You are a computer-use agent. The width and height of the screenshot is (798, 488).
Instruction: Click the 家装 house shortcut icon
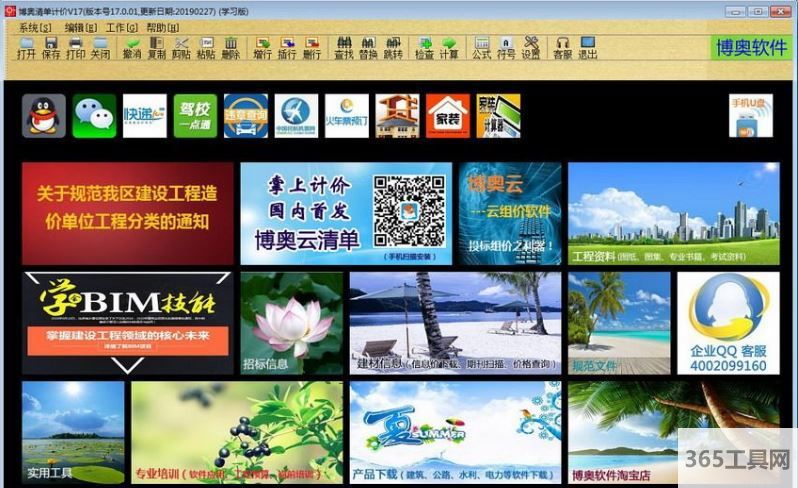coord(447,116)
